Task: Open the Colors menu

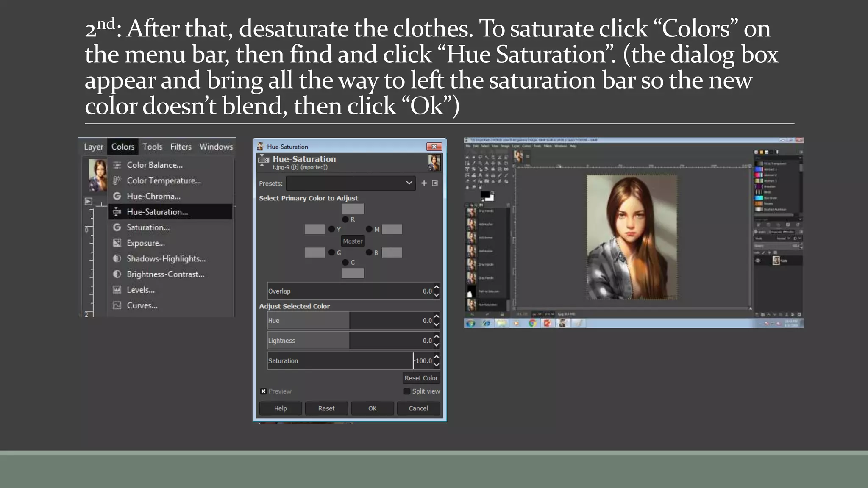Action: [122, 147]
